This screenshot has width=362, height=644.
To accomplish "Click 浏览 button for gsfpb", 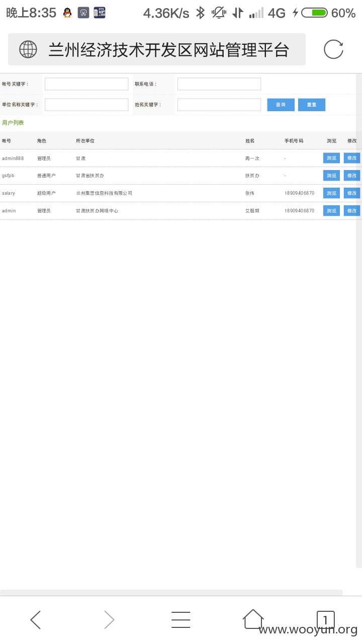I will click(x=331, y=176).
